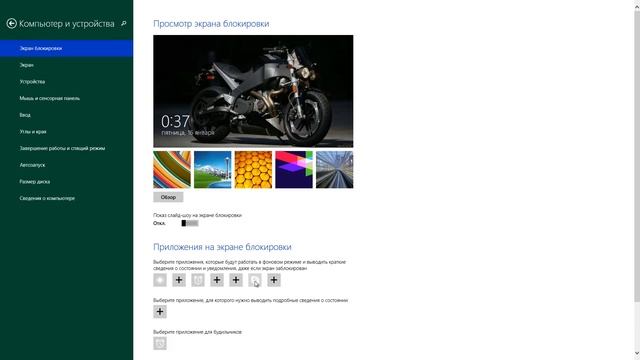Choose the colorful curved stripes background thumbnail
640x360 pixels.
tap(172, 170)
